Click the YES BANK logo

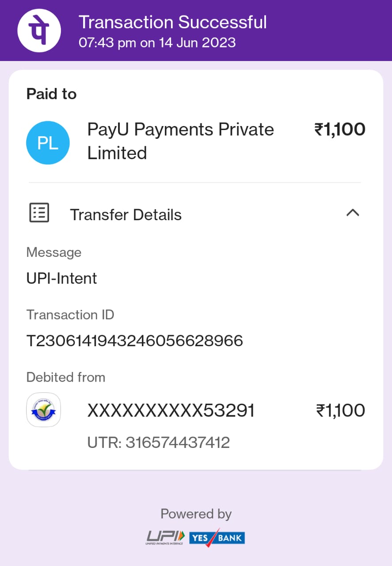tap(217, 537)
